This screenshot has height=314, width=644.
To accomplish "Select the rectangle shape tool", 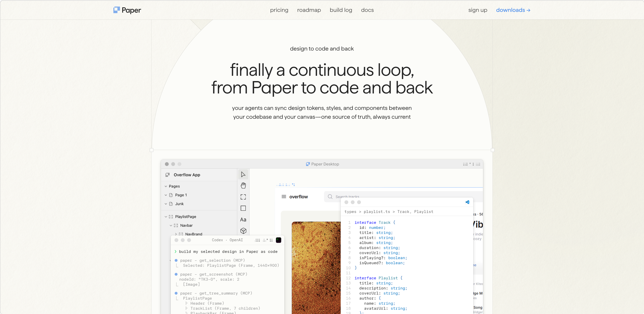I will (243, 208).
